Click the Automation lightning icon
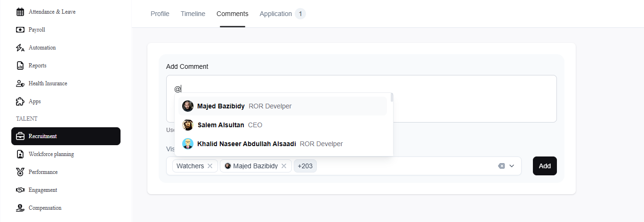Viewport: 644px width, 222px height. [20, 48]
